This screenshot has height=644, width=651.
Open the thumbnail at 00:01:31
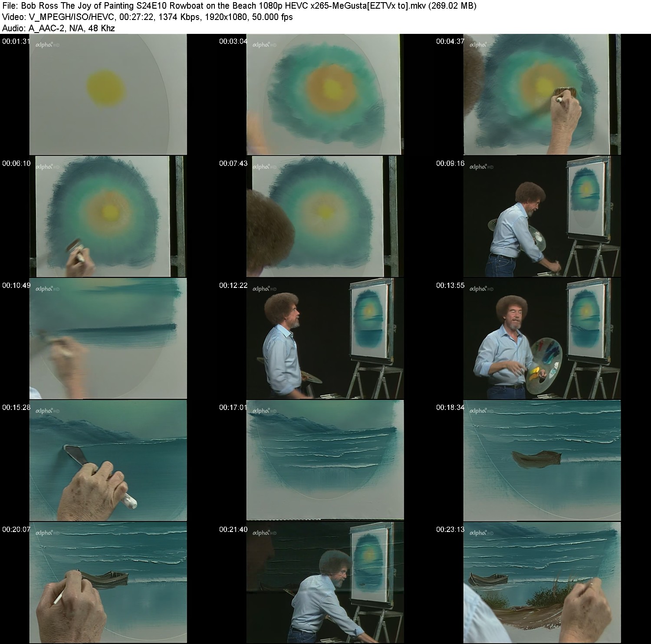(108, 95)
